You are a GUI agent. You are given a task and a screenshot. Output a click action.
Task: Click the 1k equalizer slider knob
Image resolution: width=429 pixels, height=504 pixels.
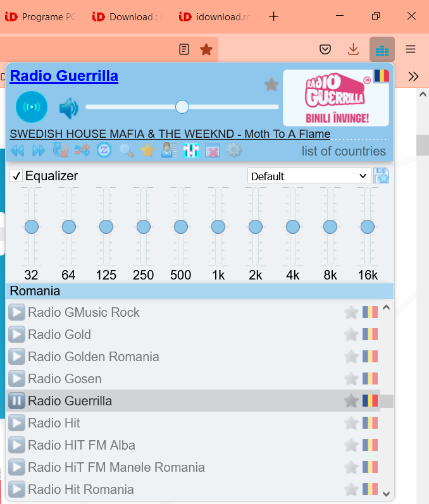tap(218, 227)
